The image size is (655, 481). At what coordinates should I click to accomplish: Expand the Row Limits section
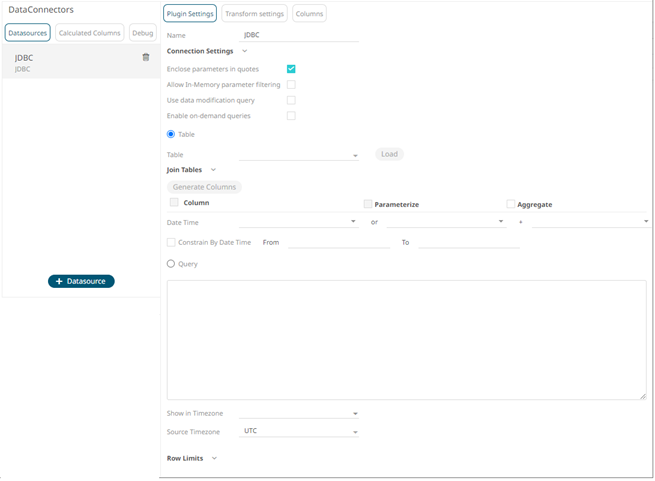(214, 458)
